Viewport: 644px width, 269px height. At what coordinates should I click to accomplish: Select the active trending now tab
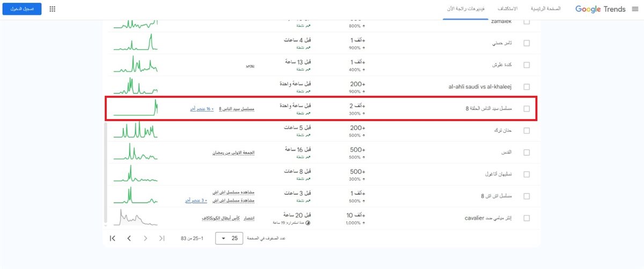coord(465,9)
